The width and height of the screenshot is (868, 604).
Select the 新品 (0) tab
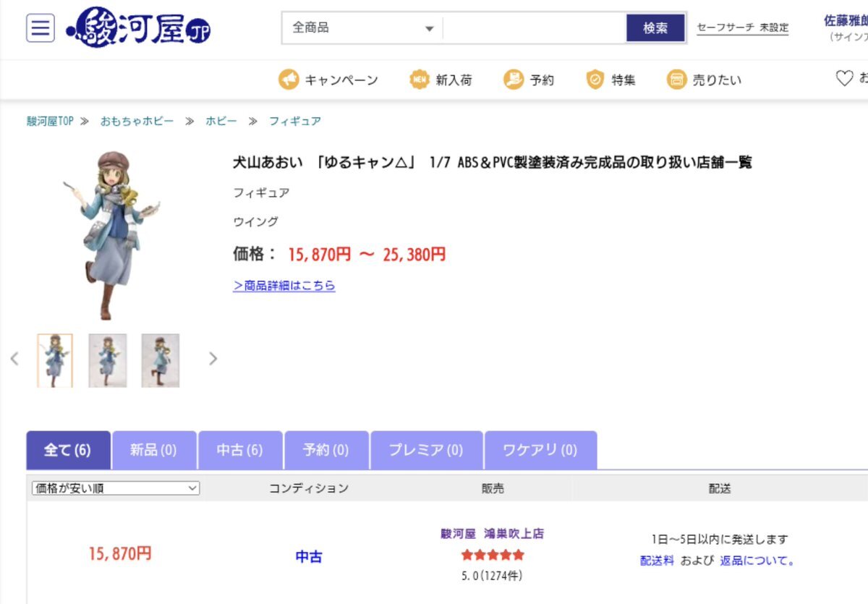pyautogui.click(x=153, y=450)
